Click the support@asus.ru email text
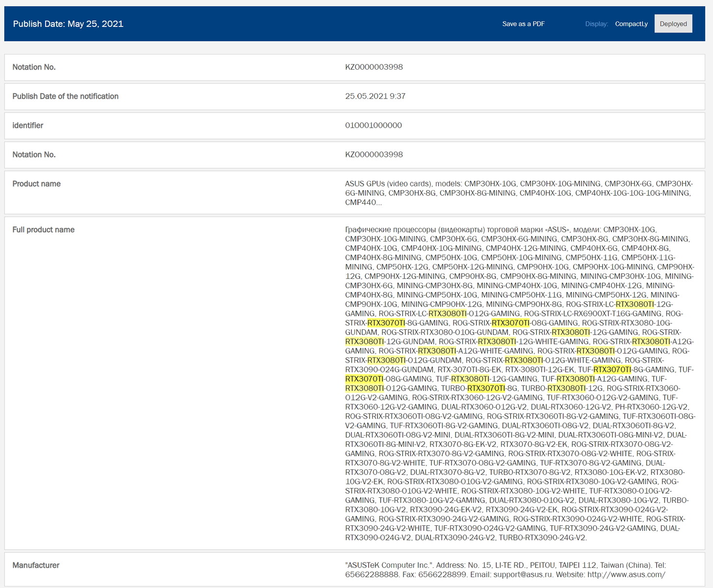Screen dimensions: 713x588 click(x=522, y=575)
